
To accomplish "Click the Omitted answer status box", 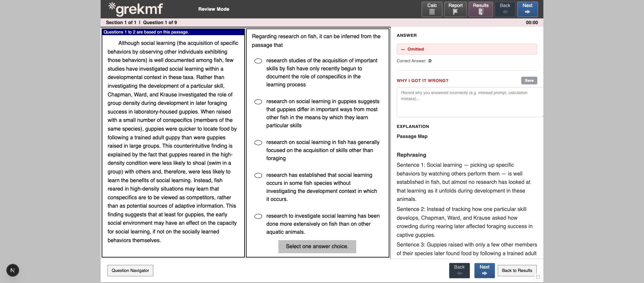I will coord(467,49).
